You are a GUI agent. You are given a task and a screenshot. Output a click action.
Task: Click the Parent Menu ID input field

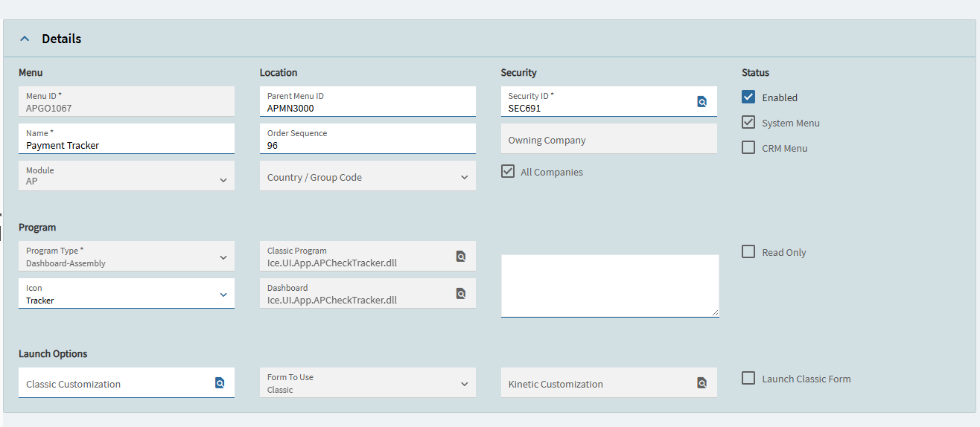click(x=368, y=101)
